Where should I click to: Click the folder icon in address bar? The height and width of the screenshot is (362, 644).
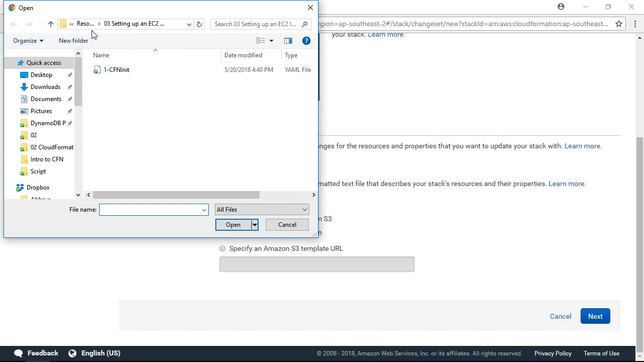[63, 24]
